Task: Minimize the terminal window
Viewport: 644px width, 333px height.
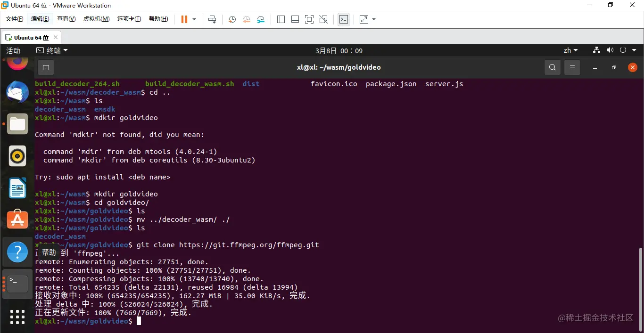Action: coord(595,67)
